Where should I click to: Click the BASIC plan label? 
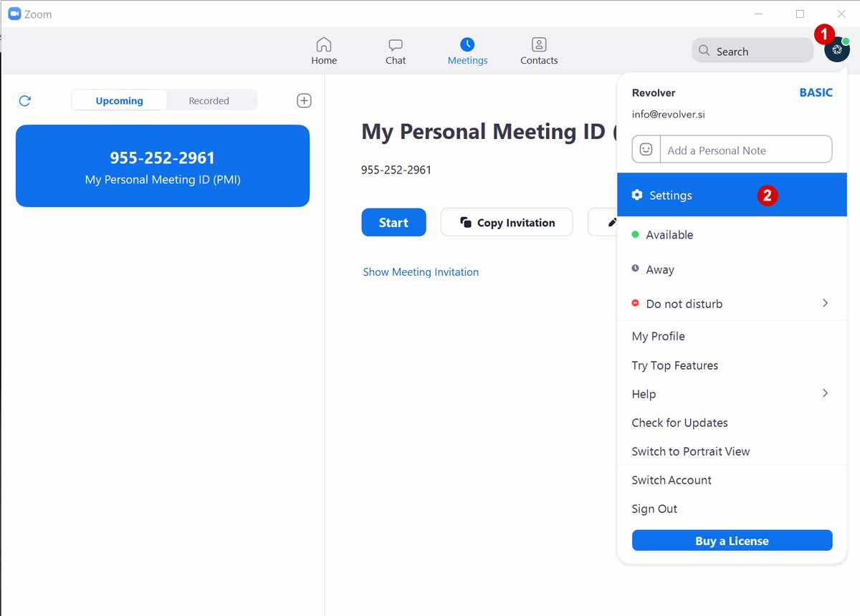pos(816,92)
